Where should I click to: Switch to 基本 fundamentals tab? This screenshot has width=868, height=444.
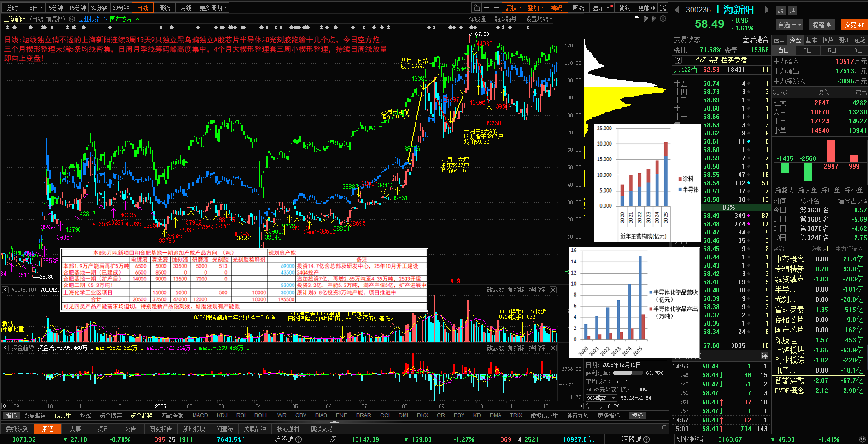point(811,40)
